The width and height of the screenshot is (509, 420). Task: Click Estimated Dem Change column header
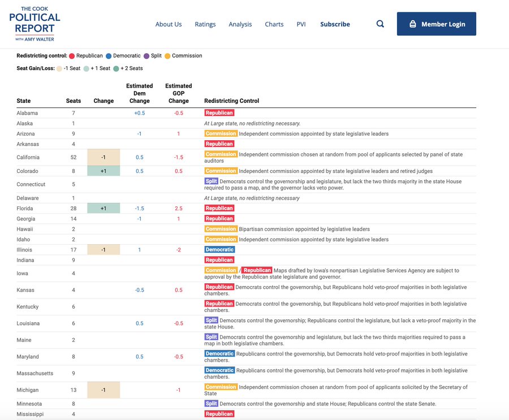(140, 93)
